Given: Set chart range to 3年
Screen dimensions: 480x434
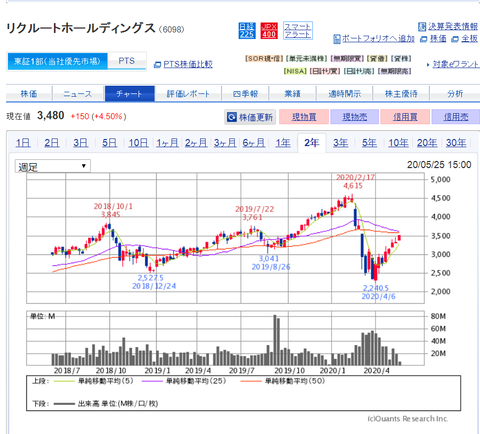Looking at the screenshot, I should coord(340,143).
